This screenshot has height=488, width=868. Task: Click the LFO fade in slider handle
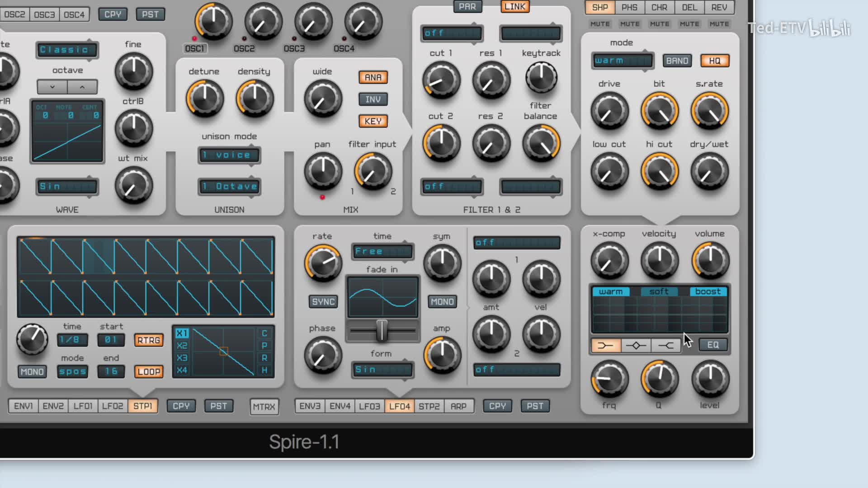point(382,330)
